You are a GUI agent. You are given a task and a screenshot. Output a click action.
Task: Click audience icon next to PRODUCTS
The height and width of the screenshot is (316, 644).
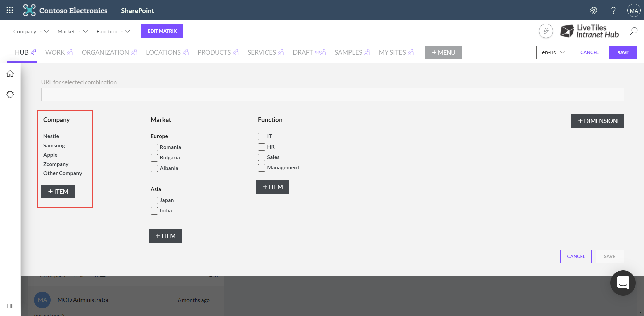[236, 52]
